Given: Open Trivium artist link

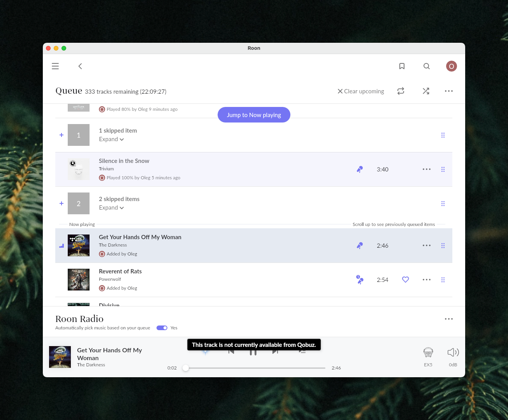Looking at the screenshot, I should tap(106, 169).
